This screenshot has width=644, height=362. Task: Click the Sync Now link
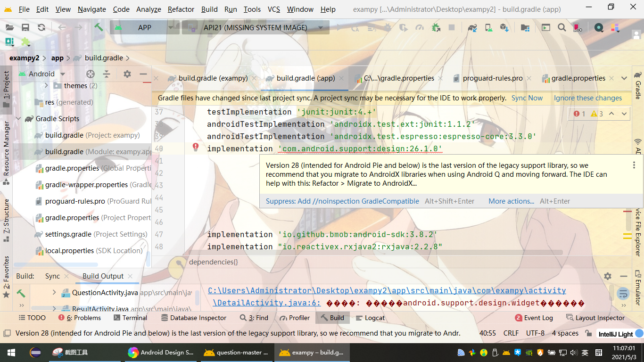[x=527, y=98]
